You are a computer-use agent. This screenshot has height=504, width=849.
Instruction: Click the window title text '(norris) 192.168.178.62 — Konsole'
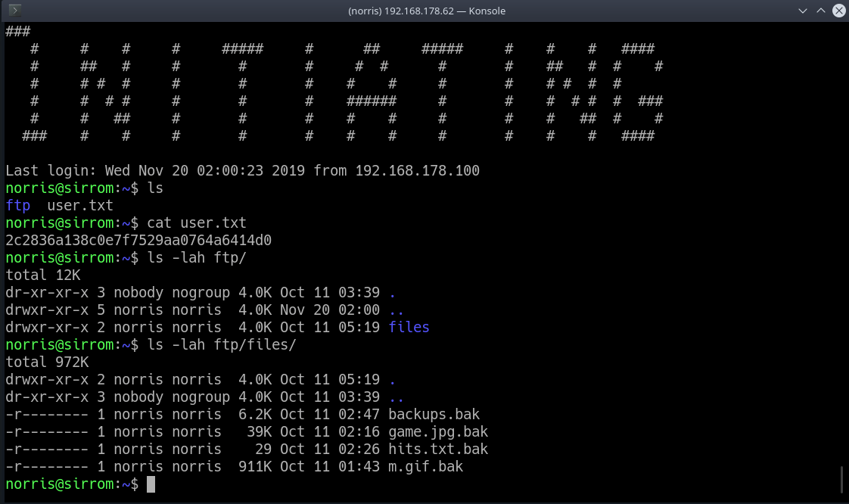426,11
